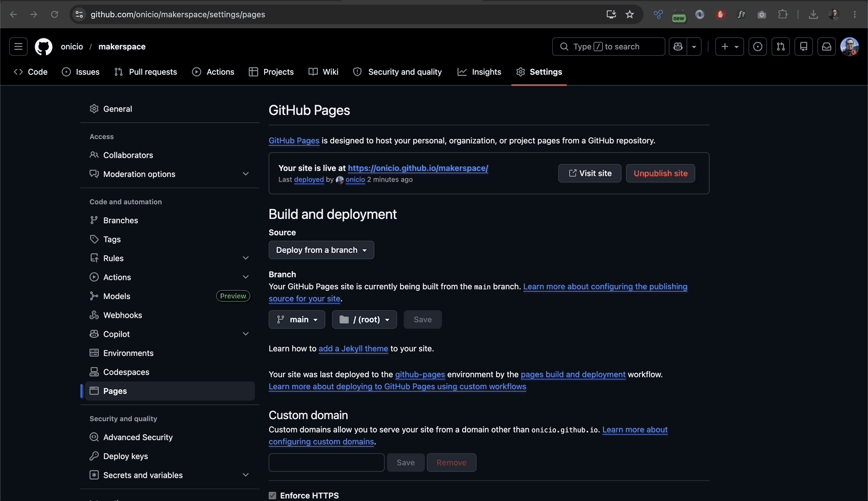
Task: Click GitHub Pages intro link
Action: coord(294,140)
